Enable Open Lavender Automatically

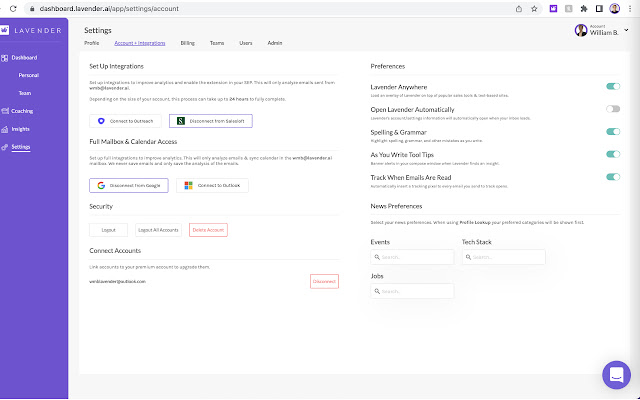coord(612,109)
